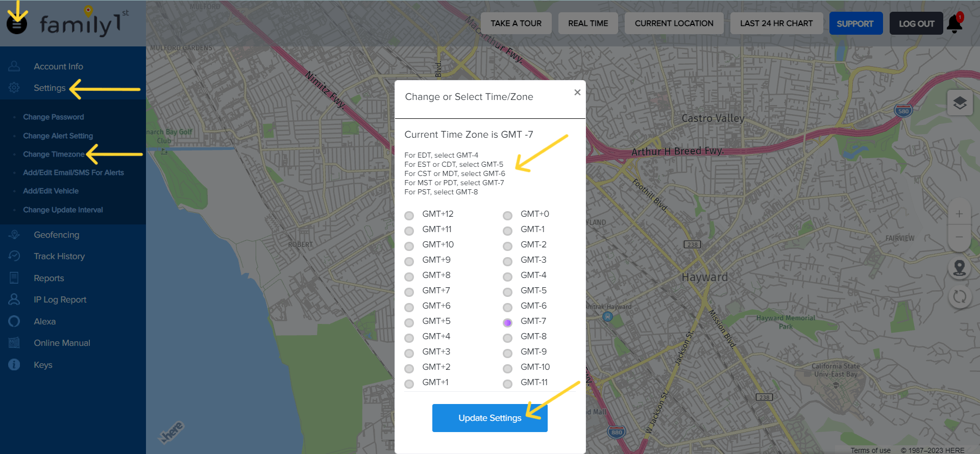Select the GMT-4 radio button
This screenshot has height=454, width=980.
pos(507,276)
